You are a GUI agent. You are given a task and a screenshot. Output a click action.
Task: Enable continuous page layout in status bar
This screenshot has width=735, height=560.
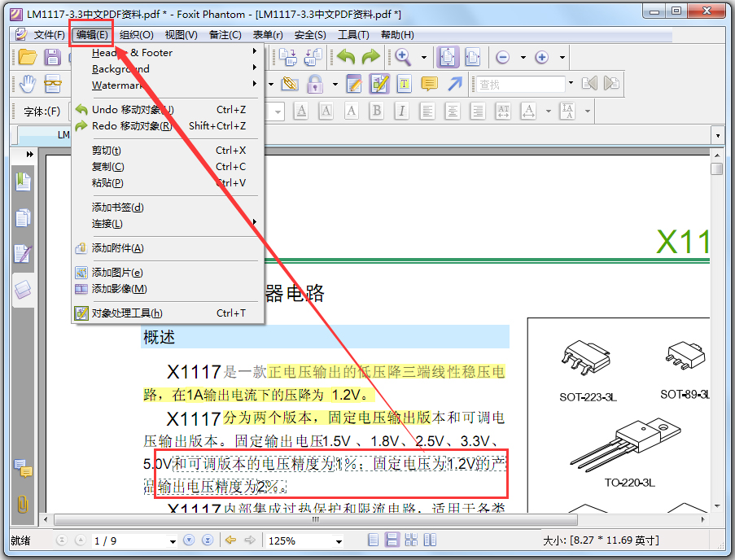[392, 540]
